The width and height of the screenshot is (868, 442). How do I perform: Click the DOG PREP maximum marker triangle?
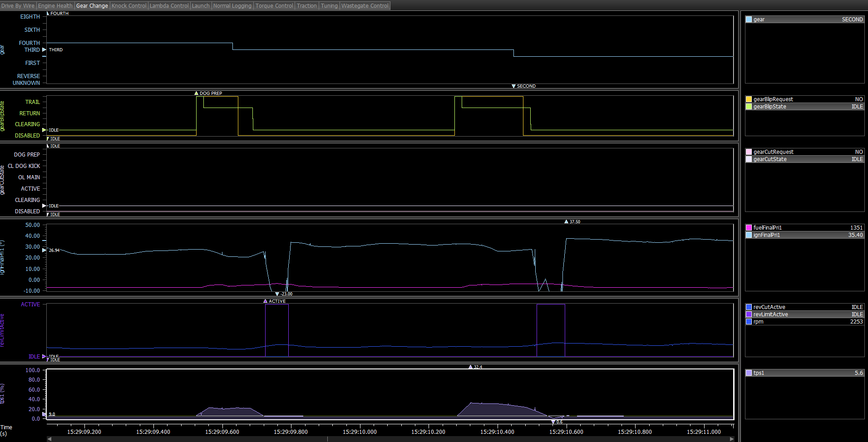pos(196,93)
